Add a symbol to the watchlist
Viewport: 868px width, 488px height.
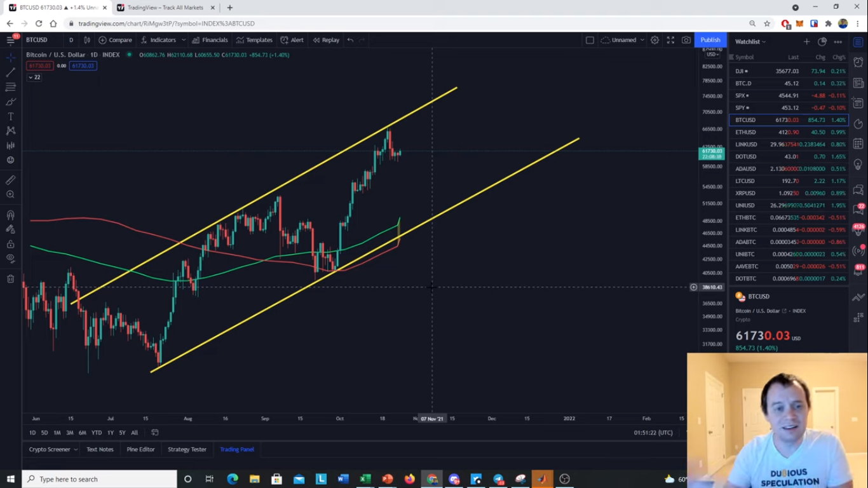[806, 42]
